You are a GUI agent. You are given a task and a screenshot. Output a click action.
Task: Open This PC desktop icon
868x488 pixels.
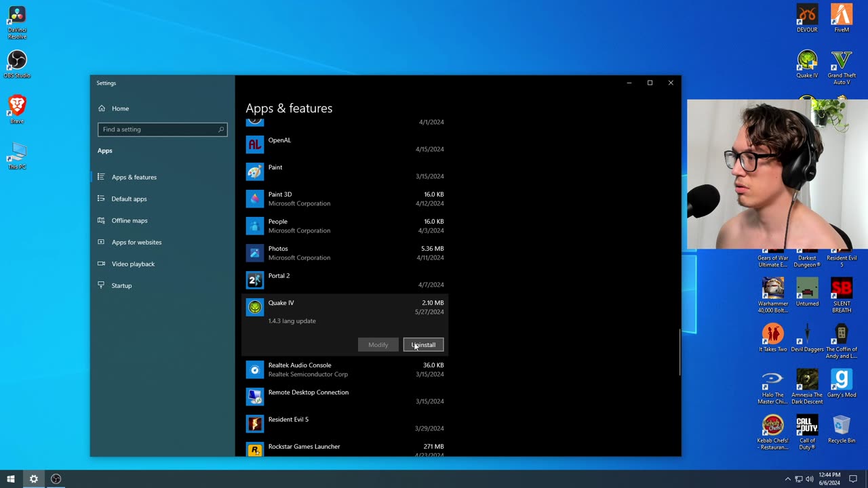coord(17,155)
